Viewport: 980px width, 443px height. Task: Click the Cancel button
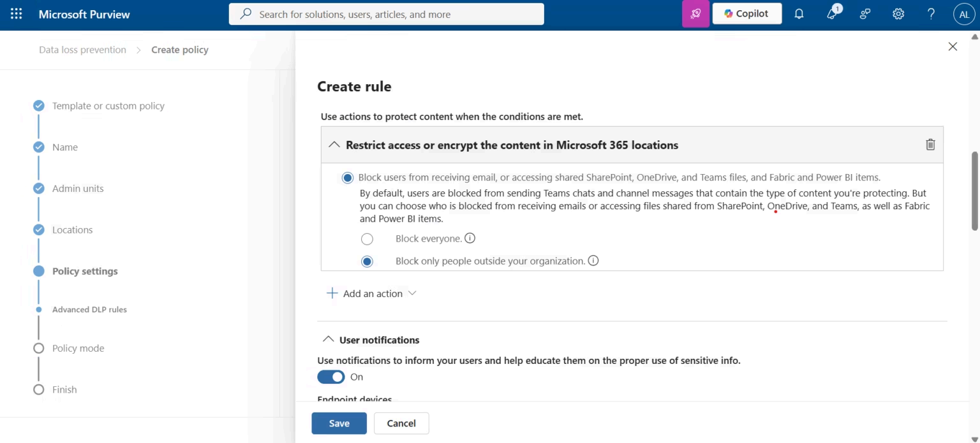pyautogui.click(x=401, y=423)
